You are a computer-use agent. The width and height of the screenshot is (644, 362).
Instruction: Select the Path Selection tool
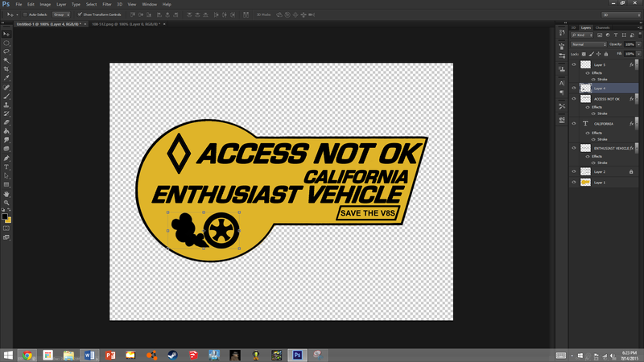(x=6, y=175)
